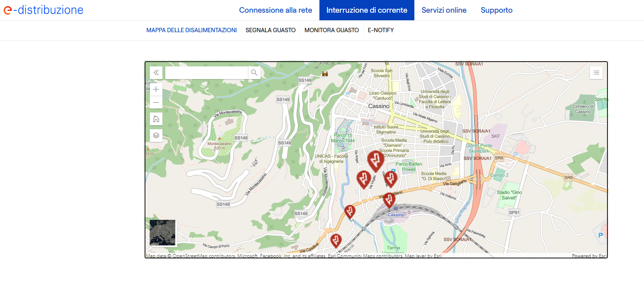The height and width of the screenshot is (293, 644).
Task: Click outage marker below Parco Baden Powell
Action: (x=391, y=178)
